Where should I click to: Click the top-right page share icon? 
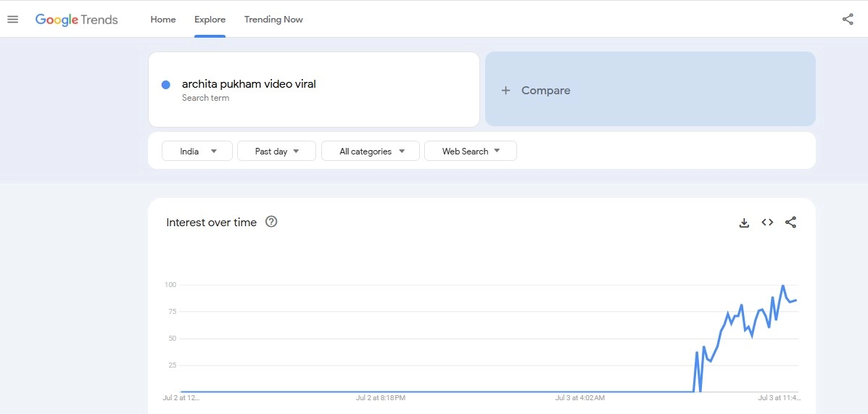click(848, 20)
